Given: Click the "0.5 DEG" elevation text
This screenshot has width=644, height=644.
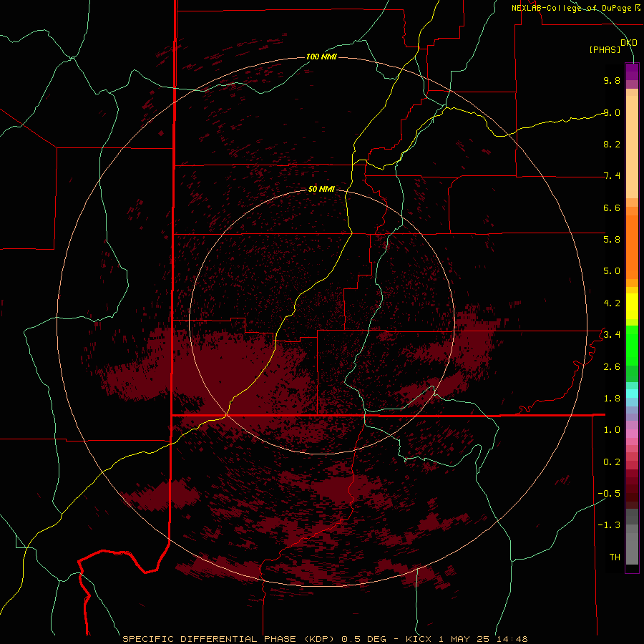Looking at the screenshot, I should pyautogui.click(x=364, y=639).
